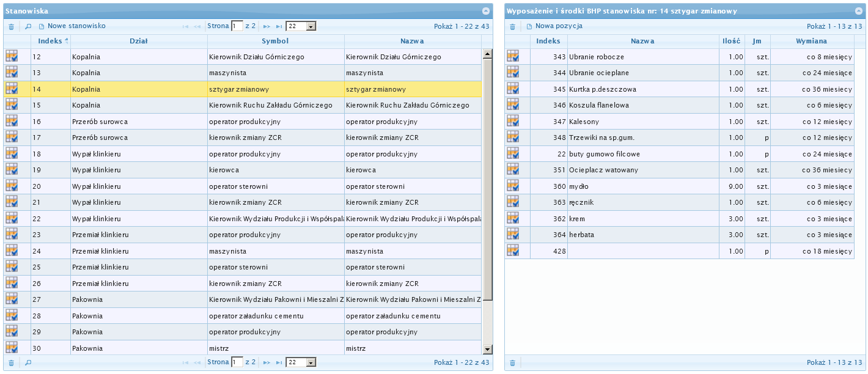Select the 'Pakownia' cell in row 29
868x374 pixels.
pos(139,332)
